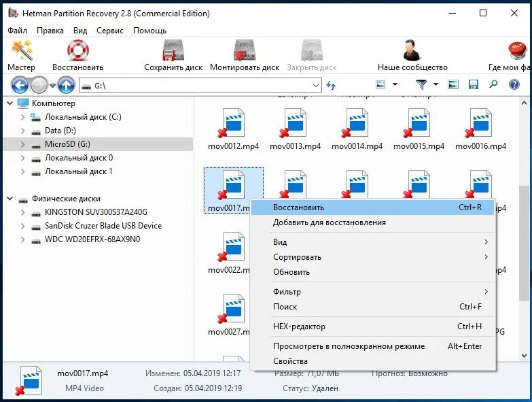Image resolution: width=532 pixels, height=402 pixels.
Task: Open HEX-редактор from context menu
Action: coord(372,326)
